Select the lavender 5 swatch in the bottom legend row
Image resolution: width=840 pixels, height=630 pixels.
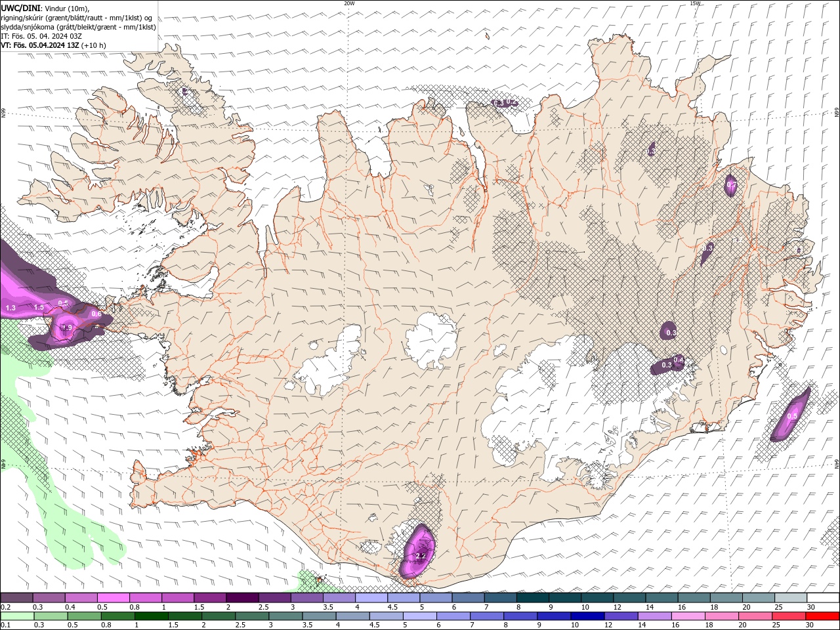421,616
